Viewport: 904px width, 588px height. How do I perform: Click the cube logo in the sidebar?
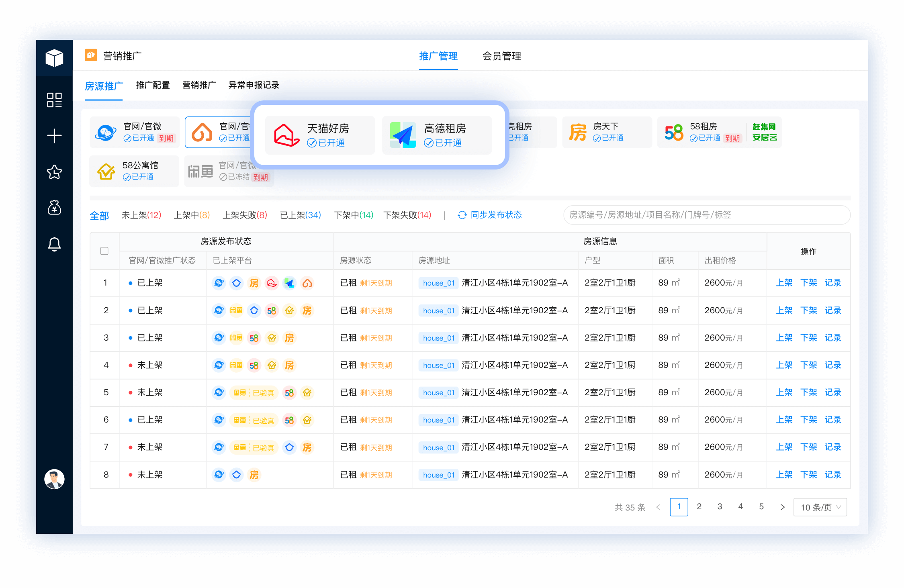click(54, 58)
